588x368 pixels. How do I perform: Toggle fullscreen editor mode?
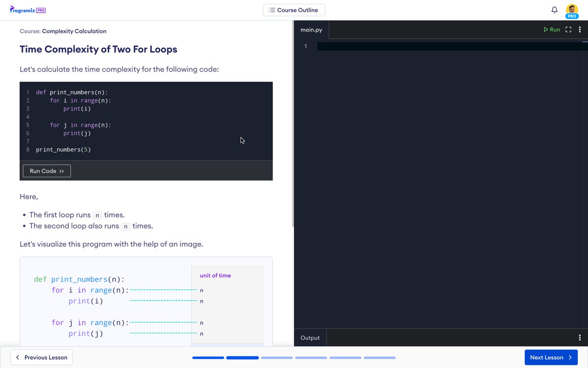point(568,29)
